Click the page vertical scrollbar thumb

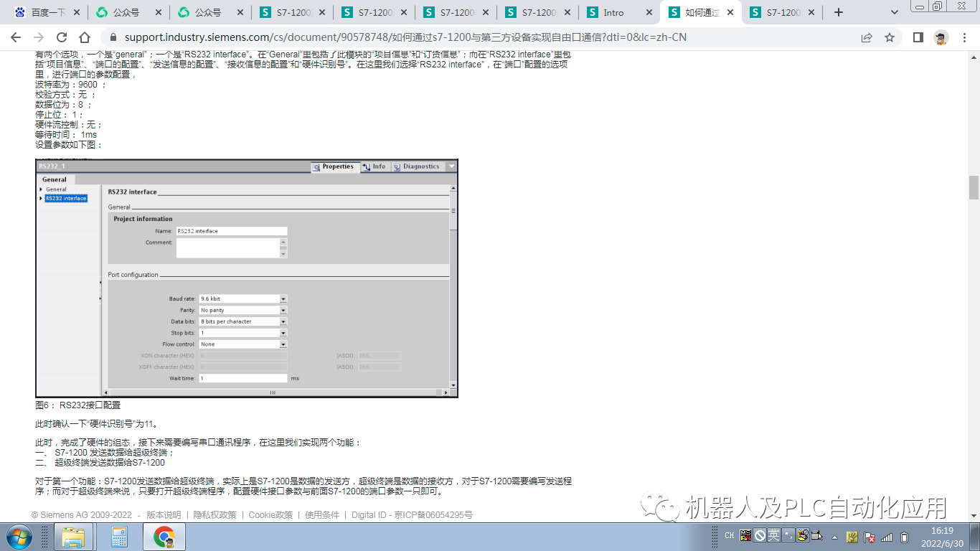tap(974, 188)
